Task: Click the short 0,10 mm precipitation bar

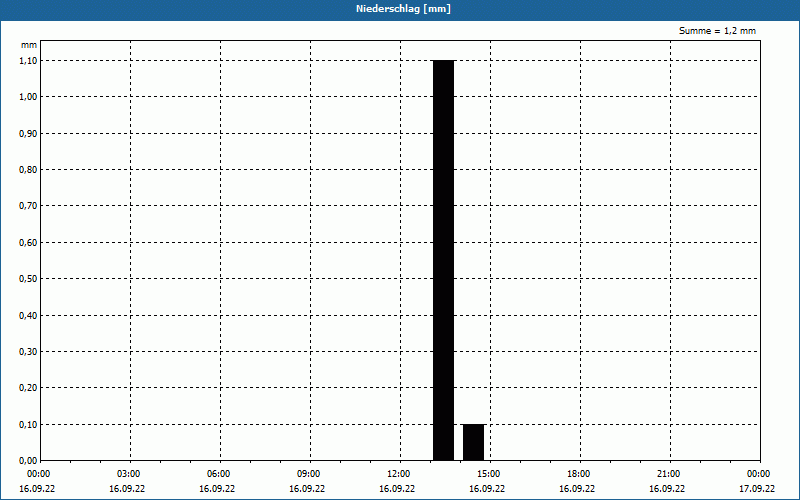Action: click(473, 442)
